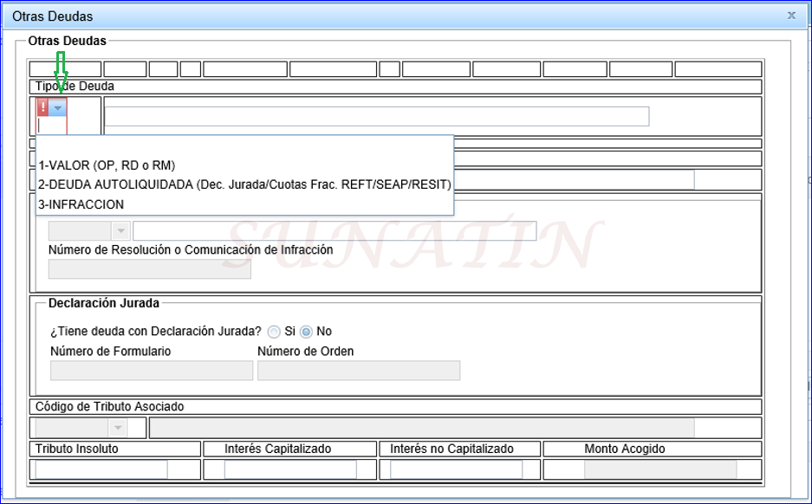Image resolution: width=812 pixels, height=504 pixels.
Task: Enable the "Si" option for Declaración Jurada
Action: click(x=274, y=331)
